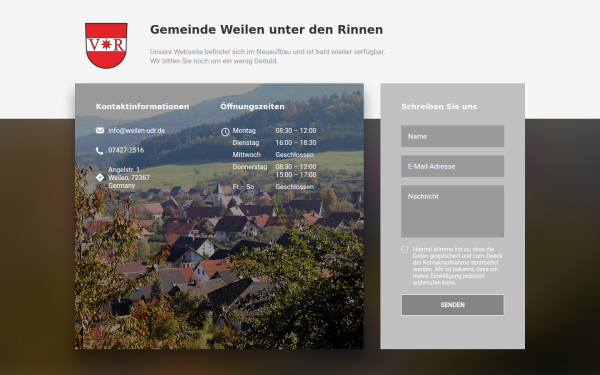Click the telephone handset icon

[99, 151]
